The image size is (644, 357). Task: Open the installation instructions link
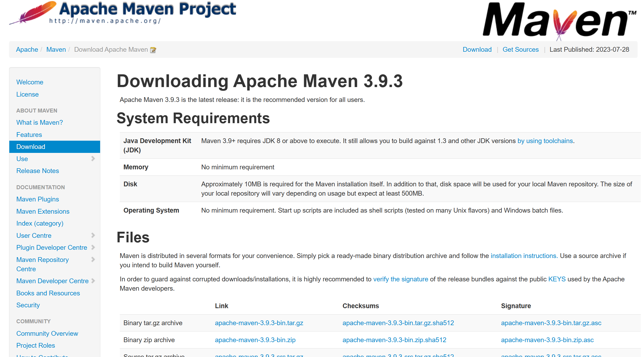click(x=524, y=256)
